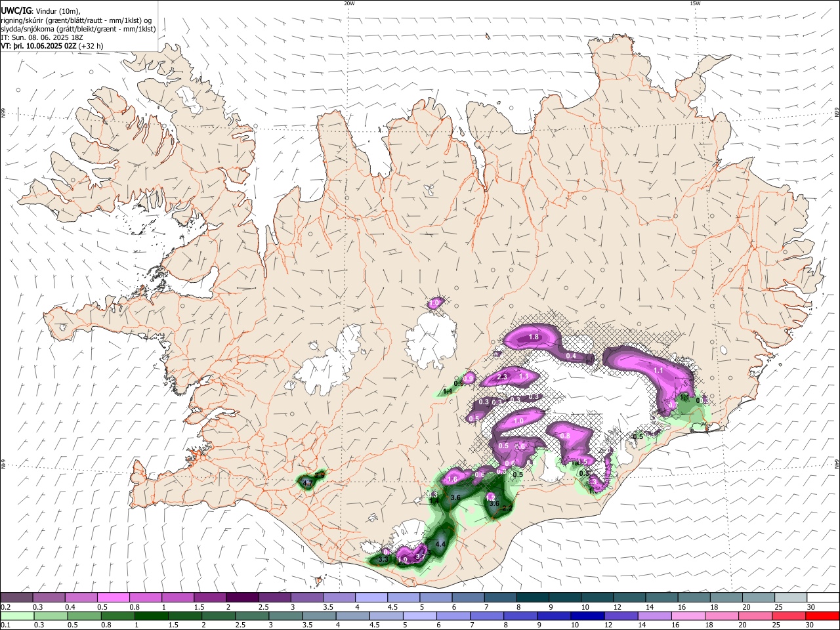Click the 2.3 snowfall value on the map
The height and width of the screenshot is (630, 840).
pyautogui.click(x=503, y=377)
